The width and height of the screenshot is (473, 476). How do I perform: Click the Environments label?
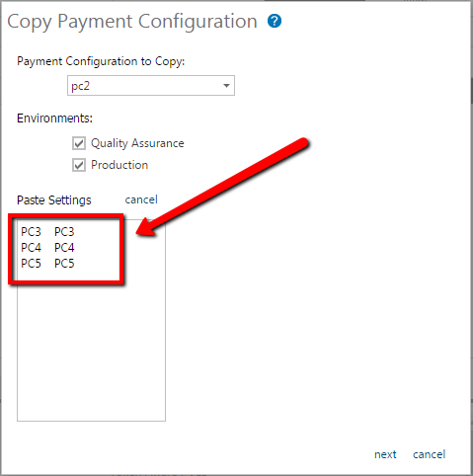click(x=54, y=119)
